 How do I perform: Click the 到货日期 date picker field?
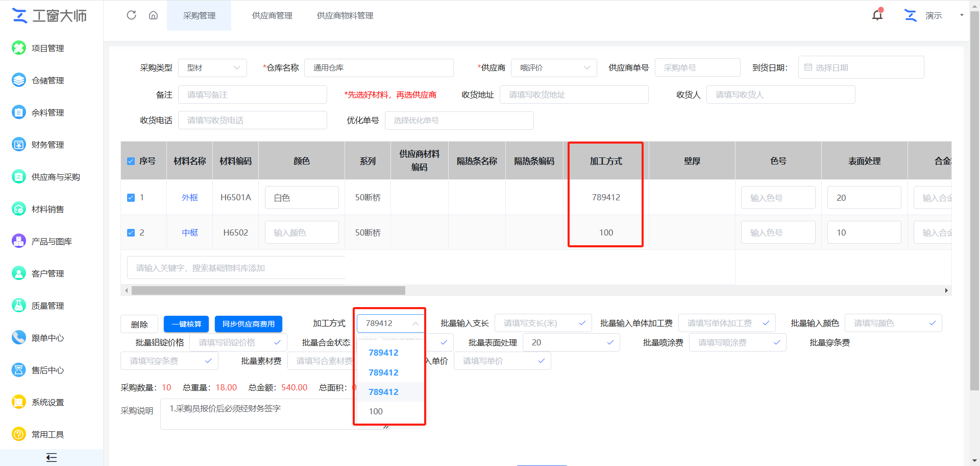861,67
